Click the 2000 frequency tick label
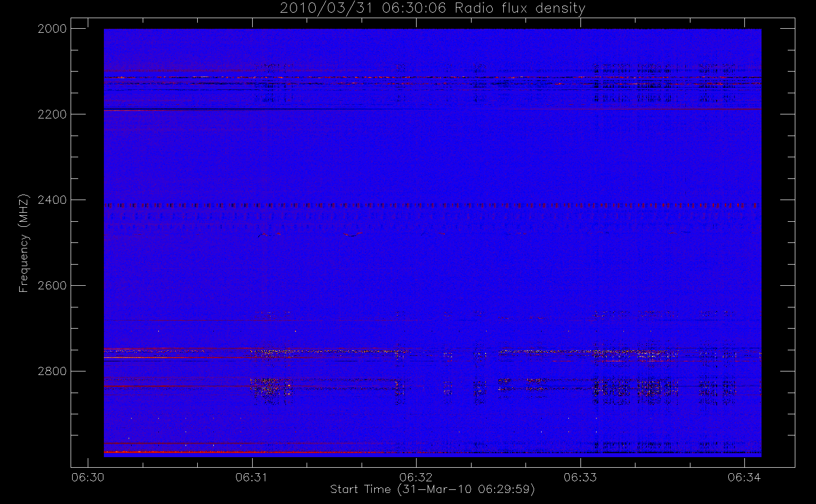This screenshot has height=504, width=816. tap(52, 29)
